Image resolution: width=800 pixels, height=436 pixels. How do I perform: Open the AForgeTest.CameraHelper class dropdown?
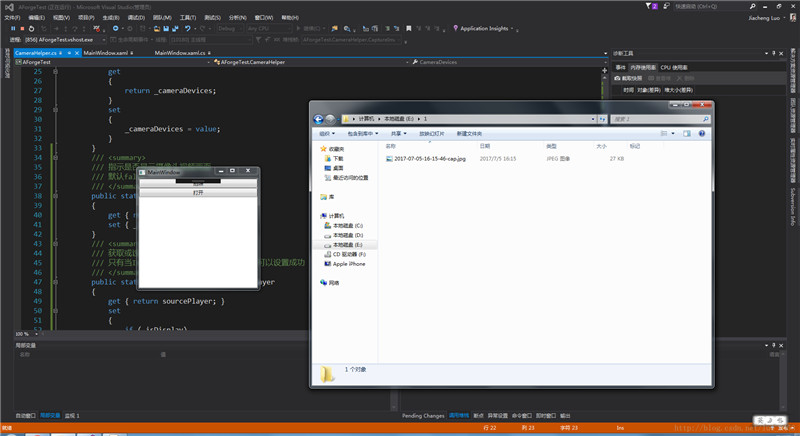tap(407, 62)
